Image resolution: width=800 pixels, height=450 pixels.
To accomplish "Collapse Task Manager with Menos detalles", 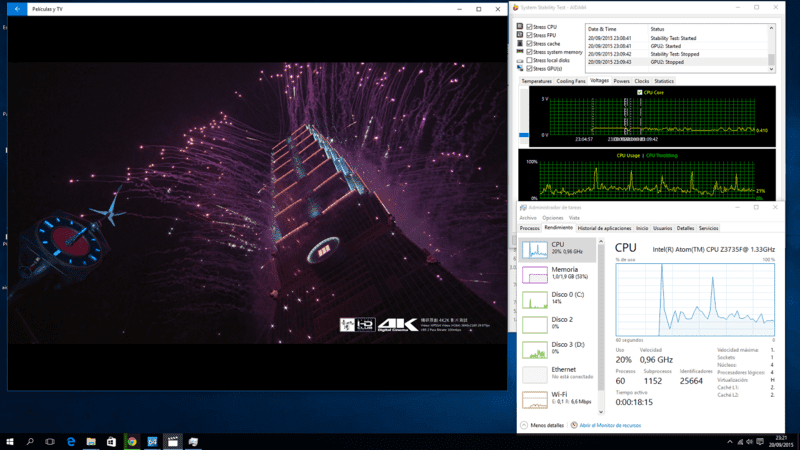I will coord(542,425).
